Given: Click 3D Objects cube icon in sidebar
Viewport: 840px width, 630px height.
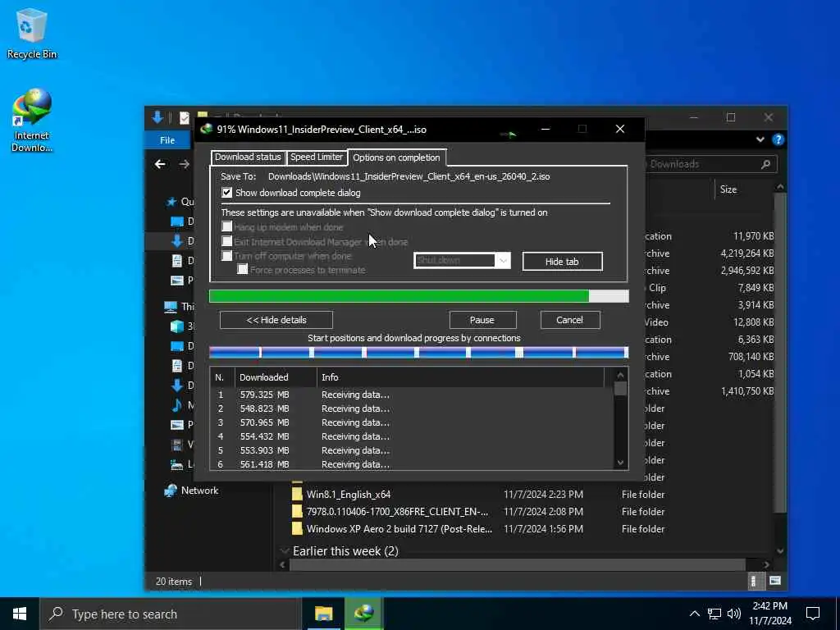Looking at the screenshot, I should (177, 326).
